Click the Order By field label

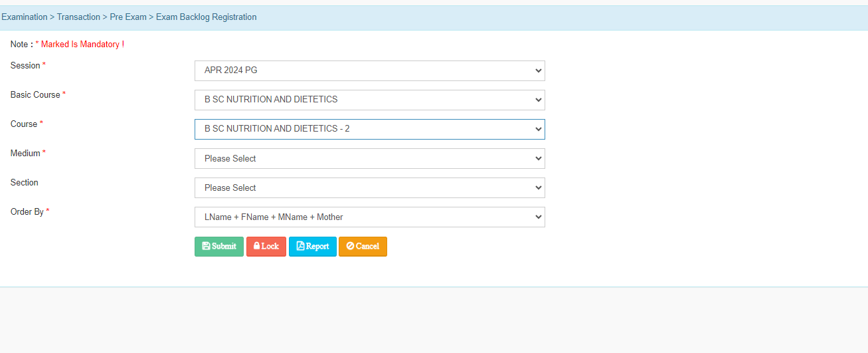27,212
